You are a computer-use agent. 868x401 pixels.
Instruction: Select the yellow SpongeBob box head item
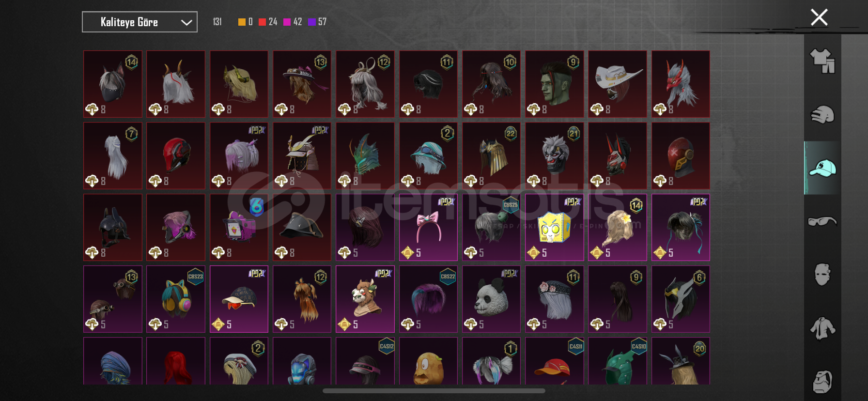point(554,227)
